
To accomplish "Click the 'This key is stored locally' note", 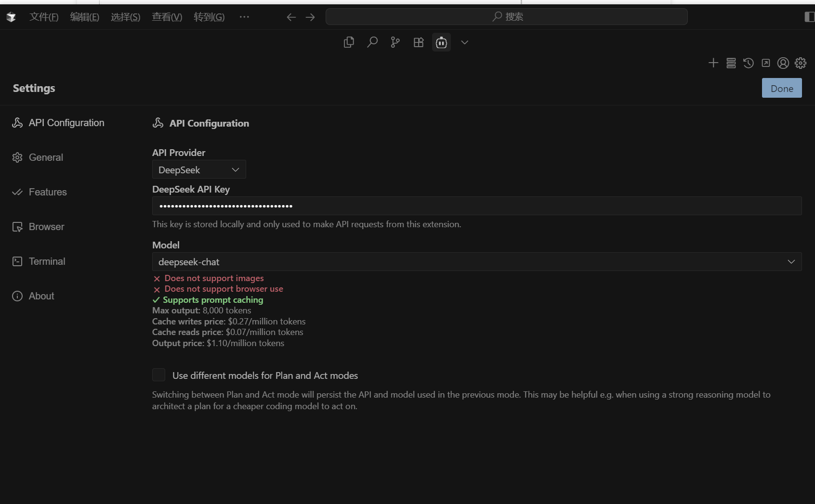I will coord(306,224).
